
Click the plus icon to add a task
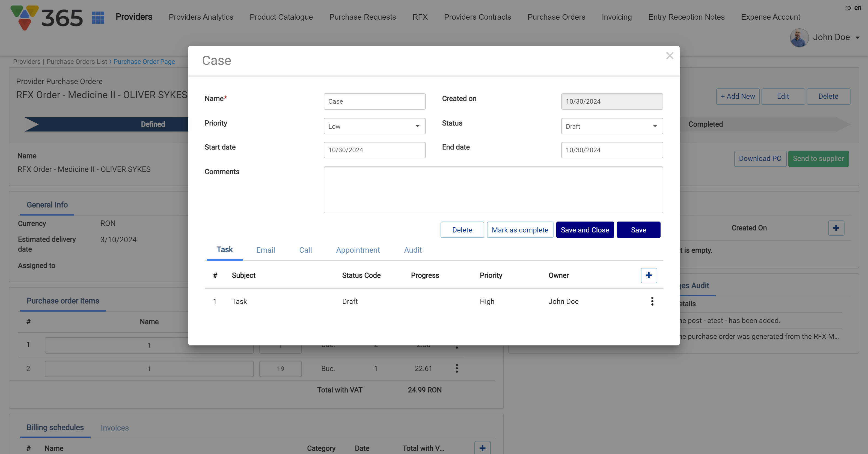pyautogui.click(x=649, y=276)
